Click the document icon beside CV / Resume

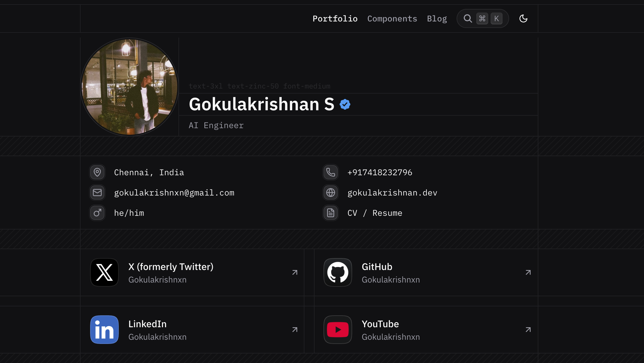pyautogui.click(x=331, y=213)
